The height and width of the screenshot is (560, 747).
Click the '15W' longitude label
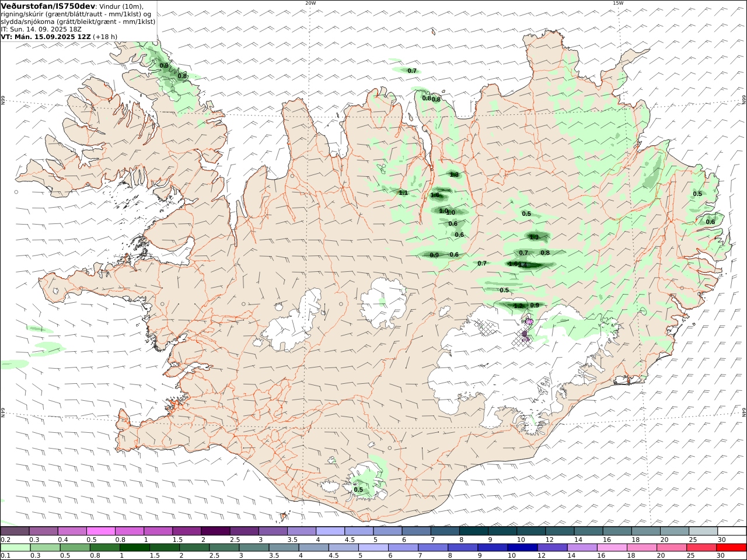(x=617, y=3)
